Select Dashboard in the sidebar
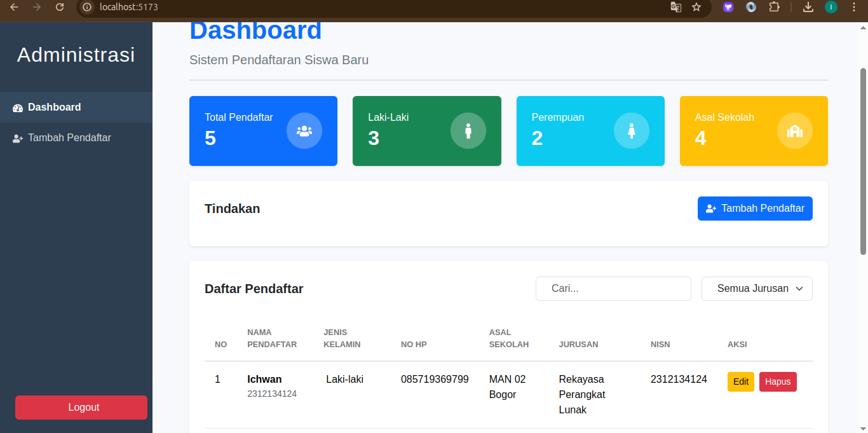Image resolution: width=868 pixels, height=433 pixels. [x=55, y=107]
